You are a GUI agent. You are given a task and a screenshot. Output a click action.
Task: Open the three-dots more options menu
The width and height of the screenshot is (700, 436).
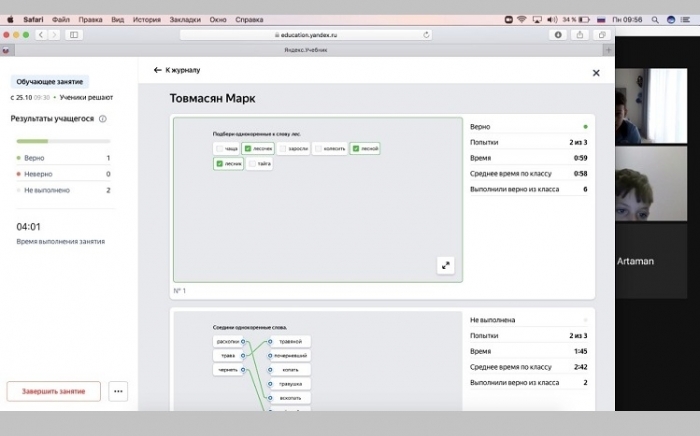[x=118, y=391]
